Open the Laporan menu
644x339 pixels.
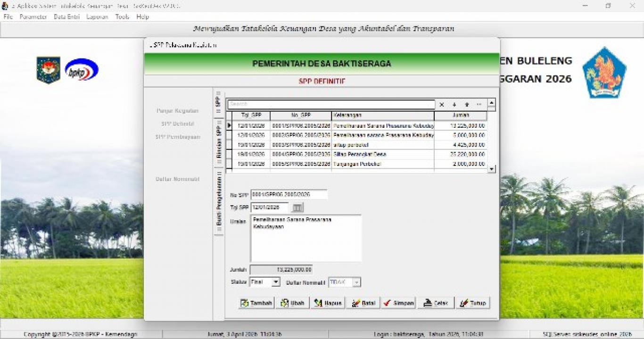(x=97, y=17)
